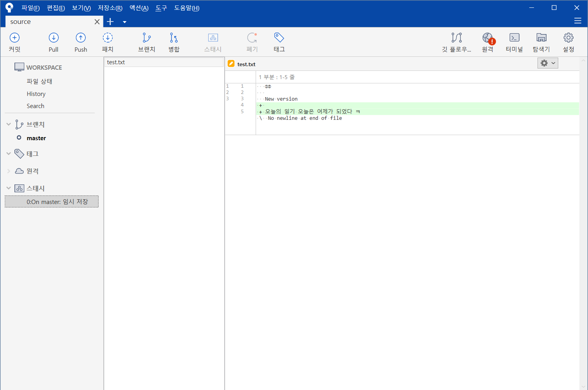The image size is (588, 390).
Task: Click the diff panel vertical scrollbar
Action: coord(583,223)
